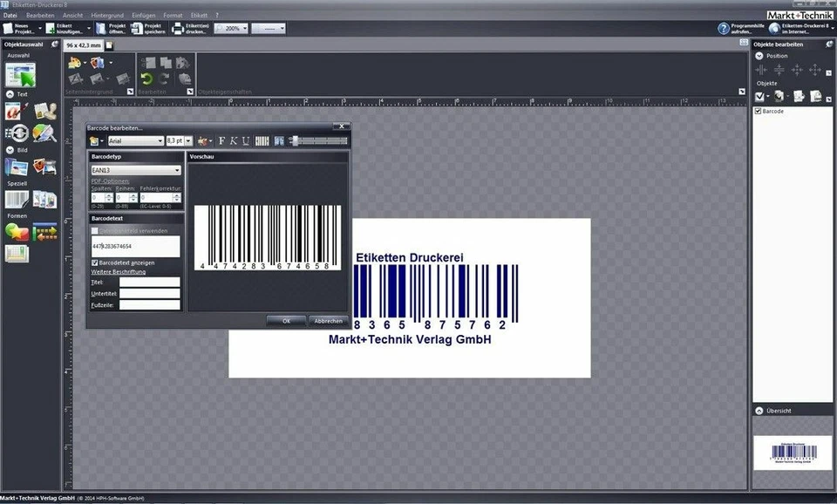
Task: Uncheck the Barcodetext anzeigen checkbox
Action: [x=94, y=262]
